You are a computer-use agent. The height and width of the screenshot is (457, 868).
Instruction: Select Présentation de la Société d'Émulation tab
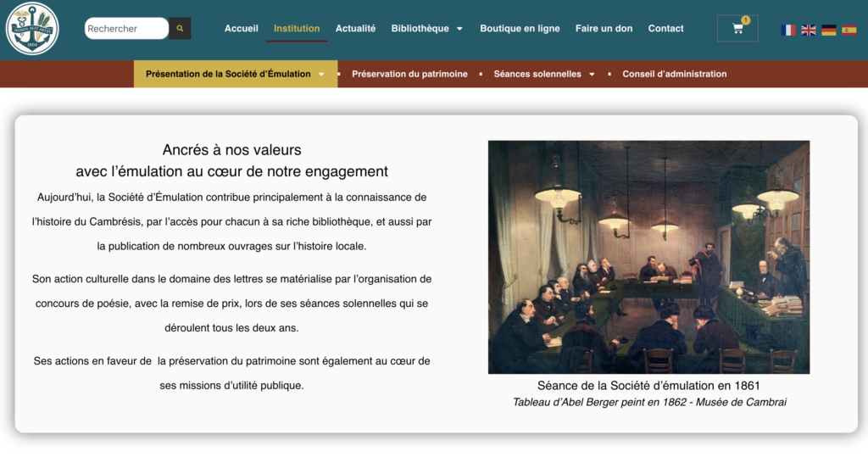click(236, 74)
